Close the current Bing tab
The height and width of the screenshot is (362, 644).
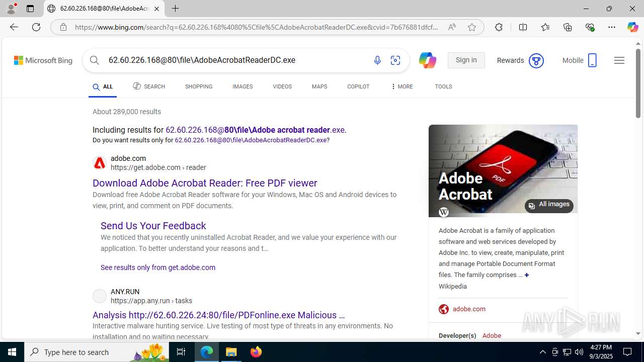pyautogui.click(x=156, y=9)
